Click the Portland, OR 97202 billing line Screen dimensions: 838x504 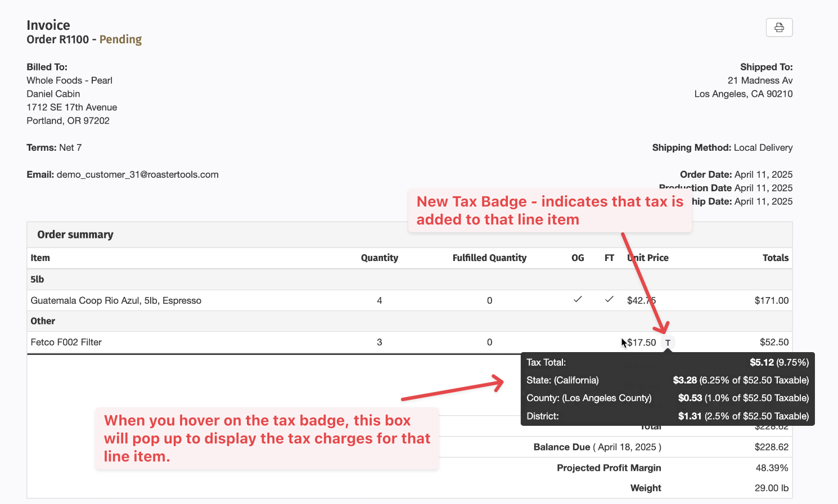(68, 121)
